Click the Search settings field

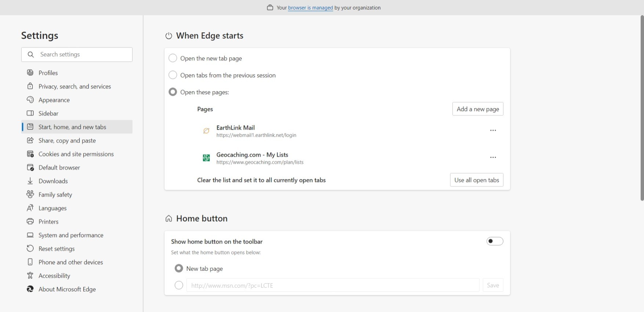click(x=77, y=54)
